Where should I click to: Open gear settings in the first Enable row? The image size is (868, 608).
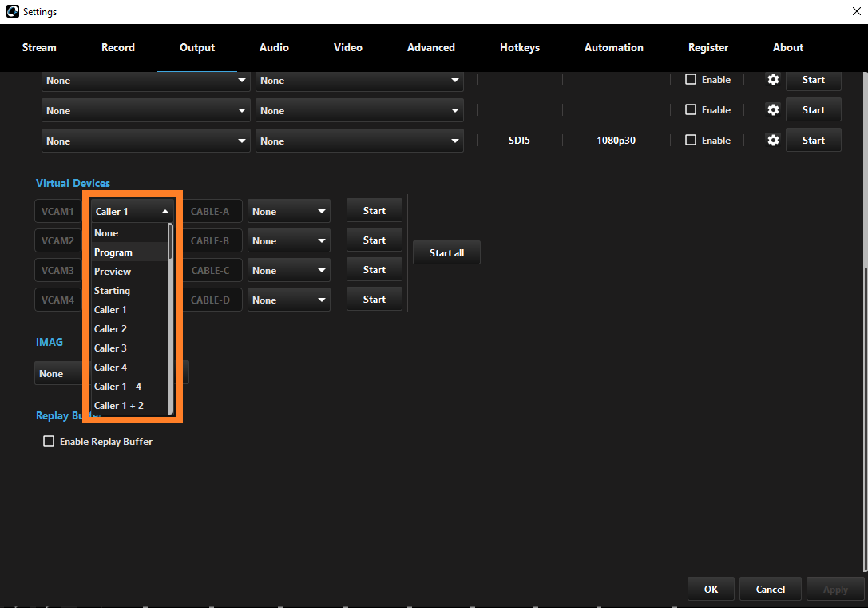pyautogui.click(x=773, y=80)
